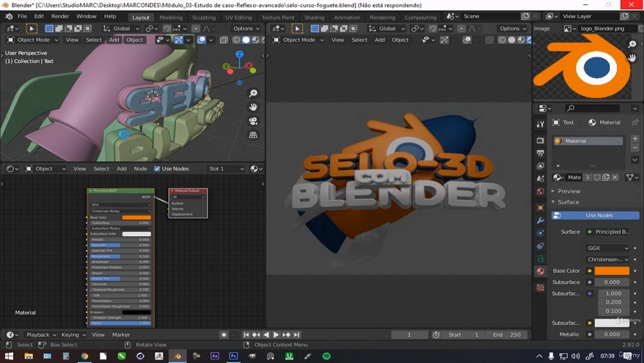Screen dimensions: 644x363
Task: Open the Render menu
Action: (60, 17)
